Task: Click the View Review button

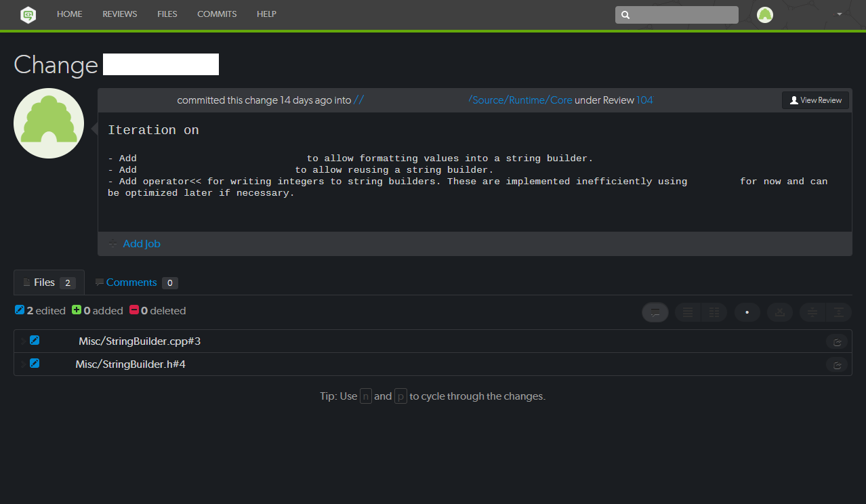Action: (x=815, y=100)
